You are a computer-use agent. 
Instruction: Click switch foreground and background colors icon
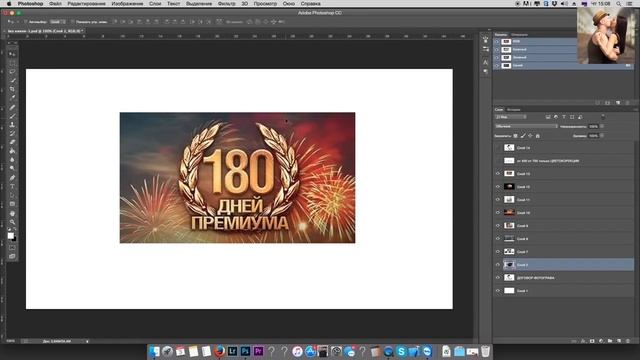15,230
